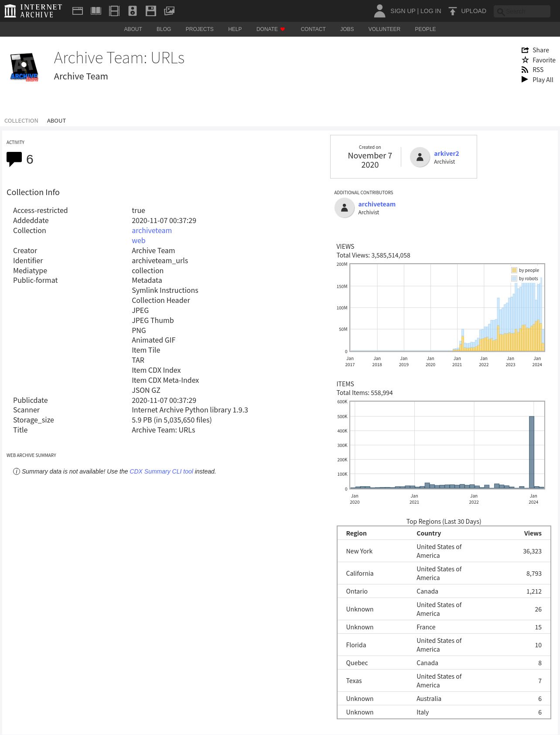Click the 'by robots' legend swatch
This screenshot has height=735, width=560.
point(514,278)
